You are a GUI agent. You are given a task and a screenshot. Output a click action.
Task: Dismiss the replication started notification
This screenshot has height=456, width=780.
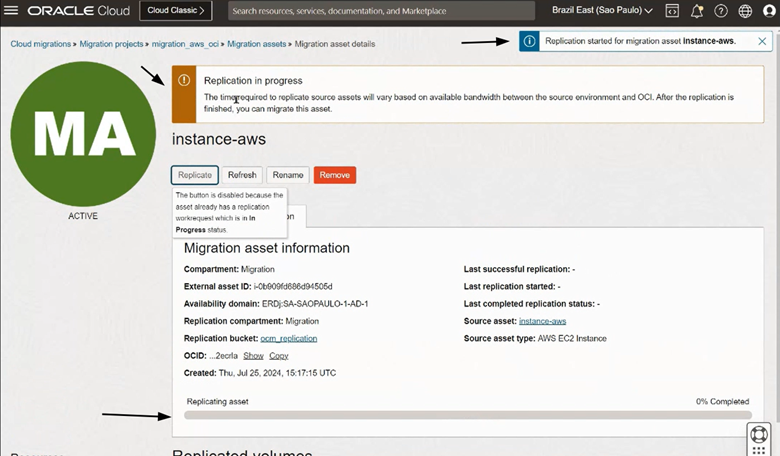(x=761, y=41)
